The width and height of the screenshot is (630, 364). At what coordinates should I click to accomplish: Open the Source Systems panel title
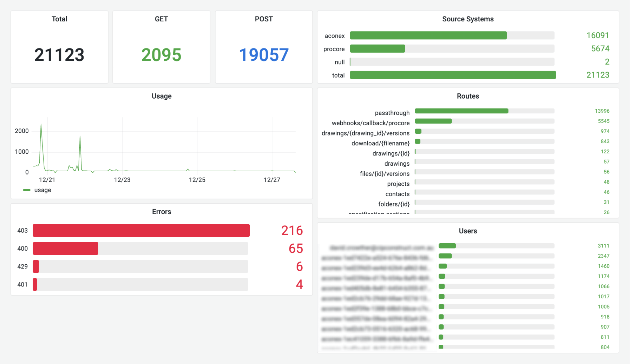[x=468, y=19]
